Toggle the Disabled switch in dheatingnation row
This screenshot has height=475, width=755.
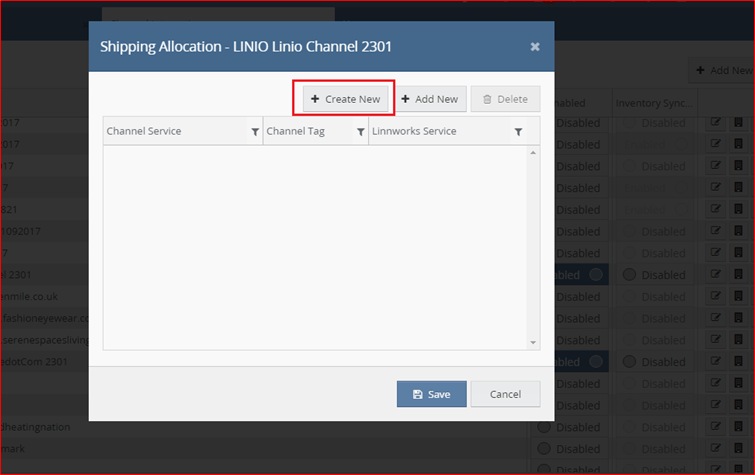click(x=569, y=427)
